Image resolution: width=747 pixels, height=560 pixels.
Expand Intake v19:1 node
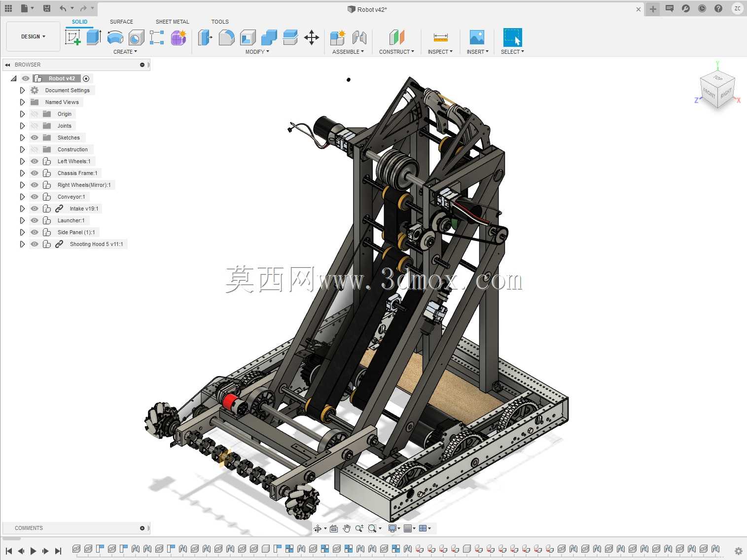click(x=22, y=209)
